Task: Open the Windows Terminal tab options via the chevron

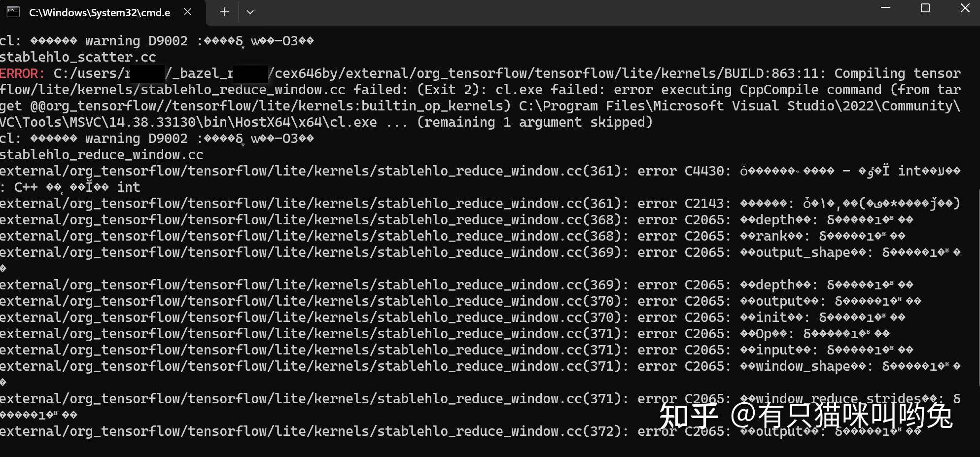Action: [250, 12]
